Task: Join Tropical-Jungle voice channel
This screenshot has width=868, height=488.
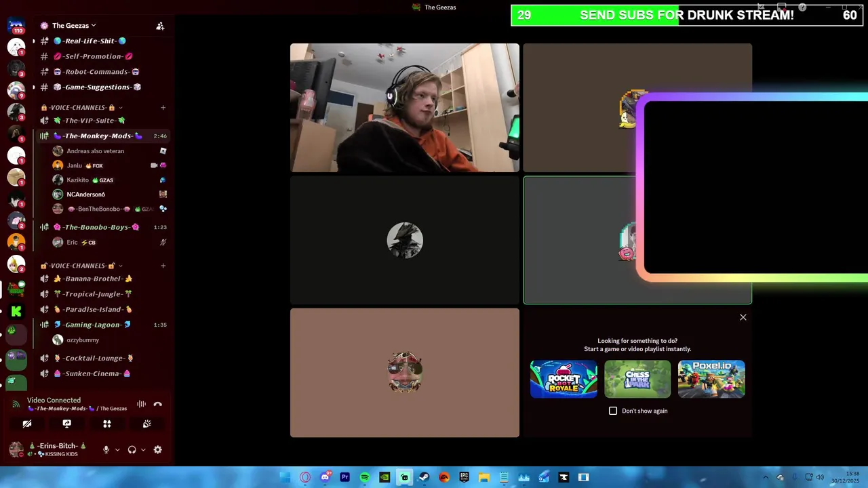Action: (102, 294)
